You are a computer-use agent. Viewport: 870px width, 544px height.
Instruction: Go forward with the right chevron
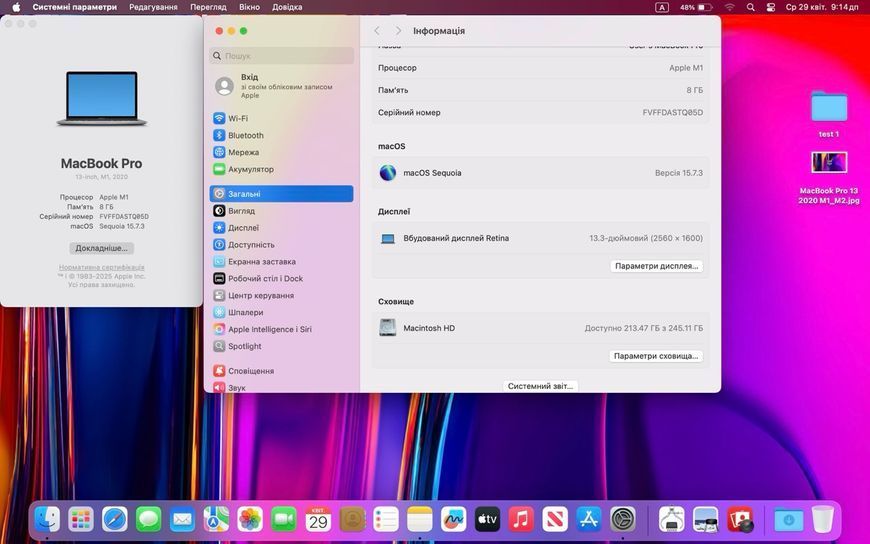[398, 31]
